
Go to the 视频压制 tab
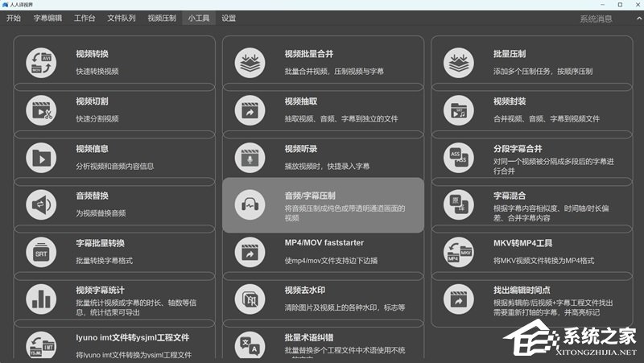[162, 18]
